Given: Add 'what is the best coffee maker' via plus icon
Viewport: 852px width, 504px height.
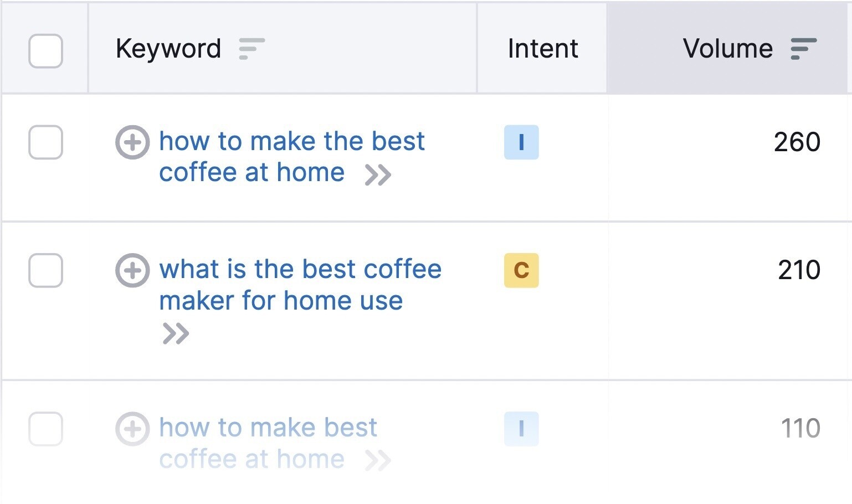Looking at the screenshot, I should click(x=132, y=270).
